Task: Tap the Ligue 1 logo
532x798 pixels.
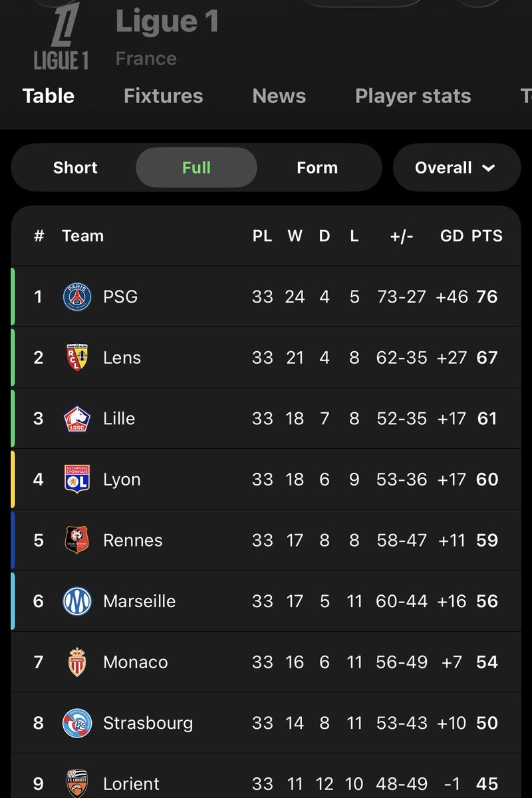Action: click(x=61, y=35)
